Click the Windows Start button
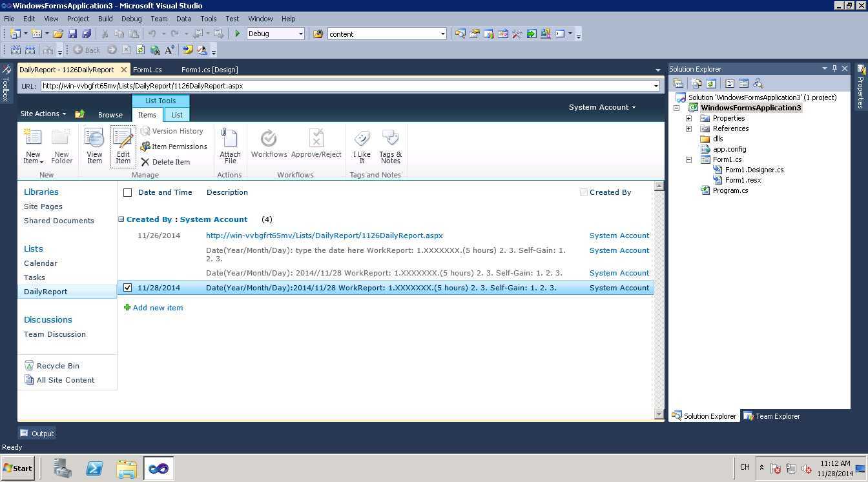 17,468
